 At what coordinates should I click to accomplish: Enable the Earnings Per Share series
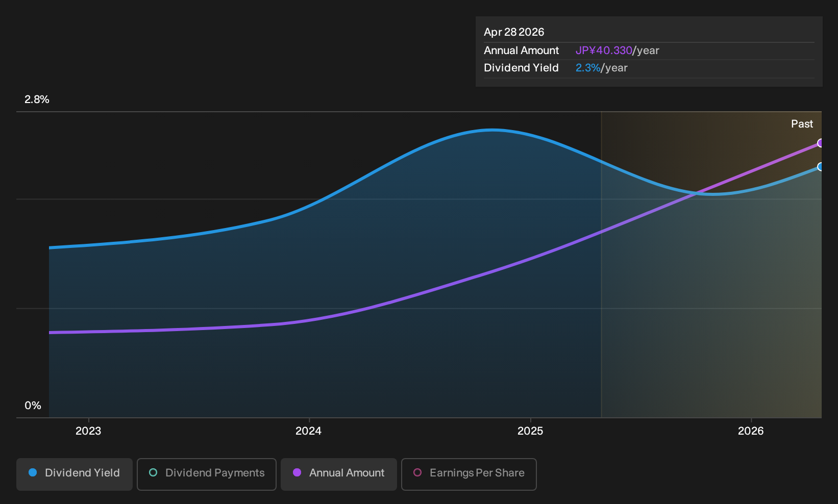(x=469, y=474)
